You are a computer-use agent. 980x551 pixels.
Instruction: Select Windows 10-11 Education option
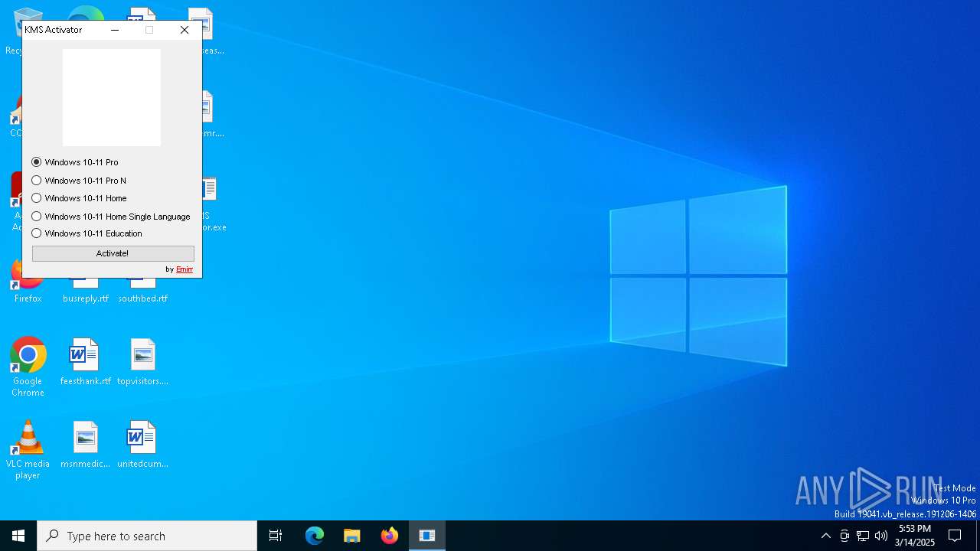tap(87, 233)
